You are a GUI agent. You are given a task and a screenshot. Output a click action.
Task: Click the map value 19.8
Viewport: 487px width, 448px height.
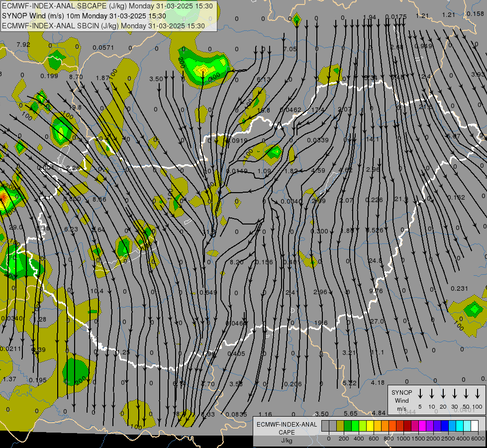pos(75,107)
